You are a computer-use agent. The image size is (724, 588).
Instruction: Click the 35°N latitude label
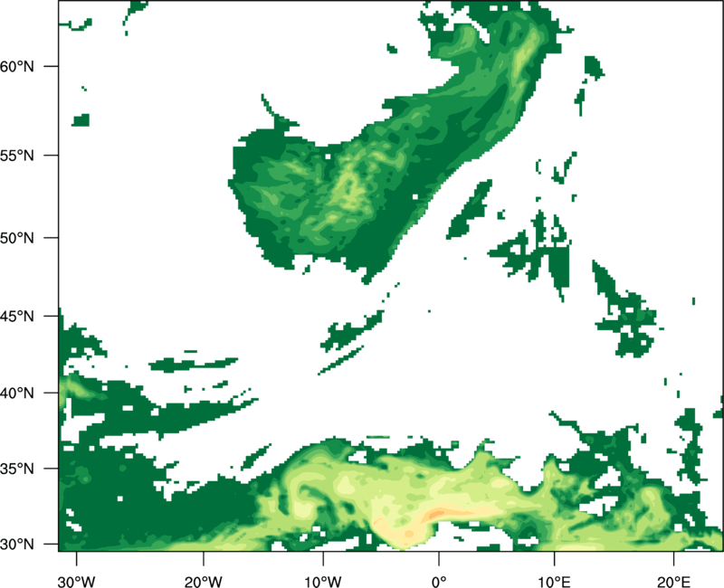(x=17, y=469)
